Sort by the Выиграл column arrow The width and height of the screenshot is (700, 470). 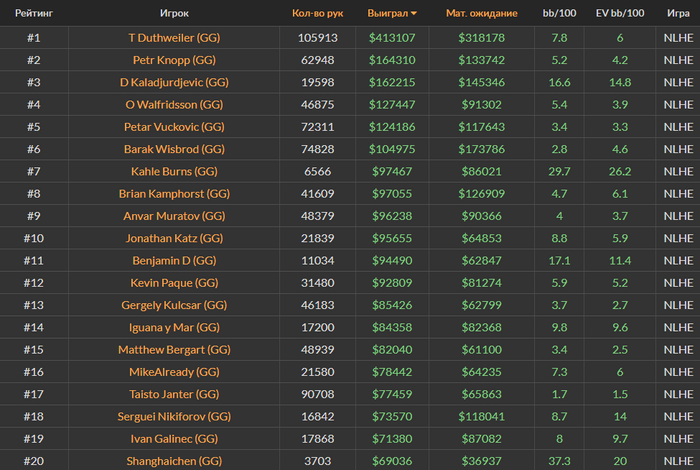tap(414, 13)
